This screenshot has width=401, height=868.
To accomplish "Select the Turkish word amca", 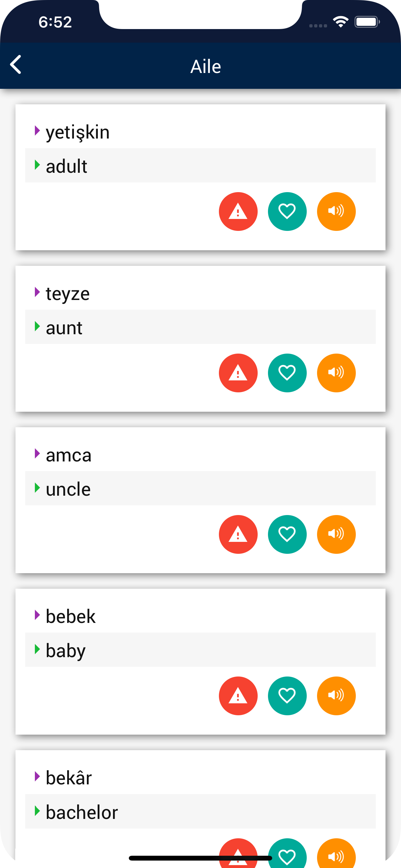I will point(68,455).
